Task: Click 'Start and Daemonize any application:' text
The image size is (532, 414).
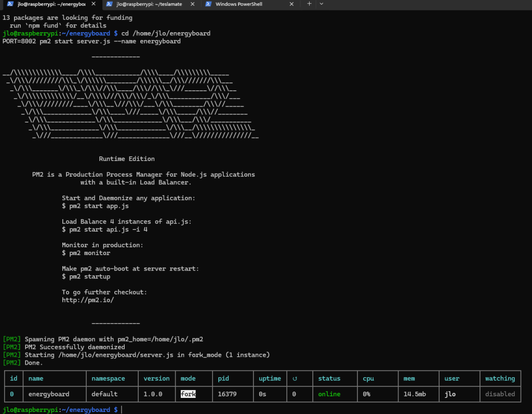Action: (x=129, y=198)
